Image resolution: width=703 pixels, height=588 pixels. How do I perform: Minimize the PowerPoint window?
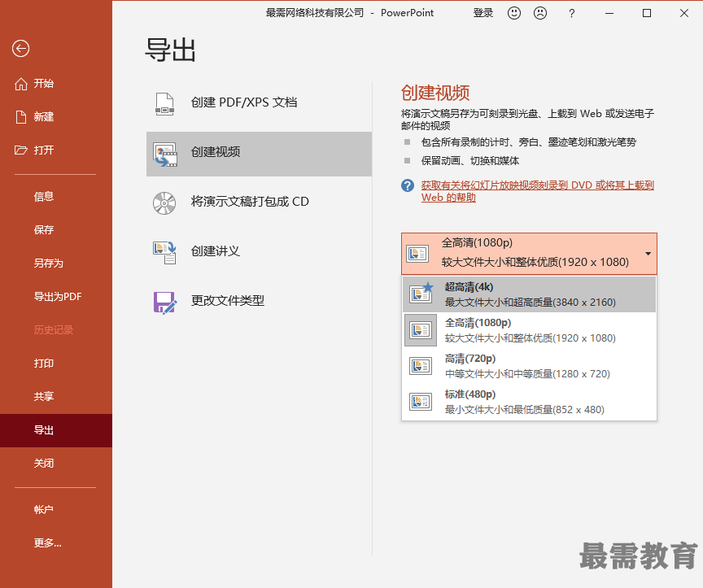click(609, 14)
